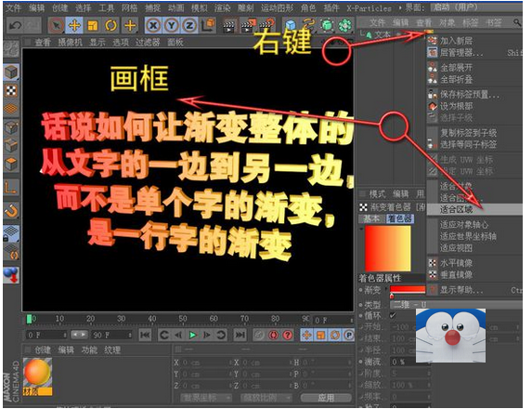Image resolution: width=532 pixels, height=409 pixels.
Task: Open the 缩放比例 dropdown
Action: 266,398
